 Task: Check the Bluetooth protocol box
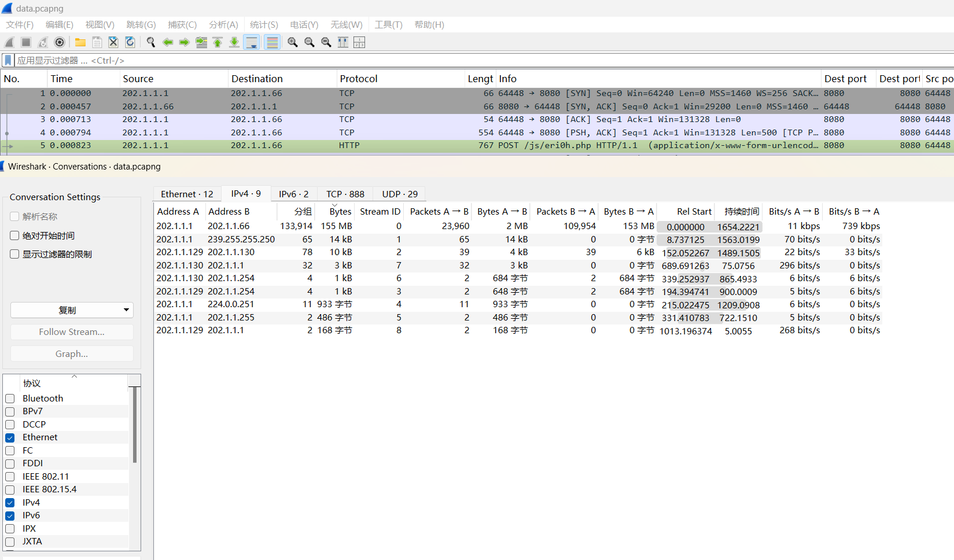click(x=10, y=399)
